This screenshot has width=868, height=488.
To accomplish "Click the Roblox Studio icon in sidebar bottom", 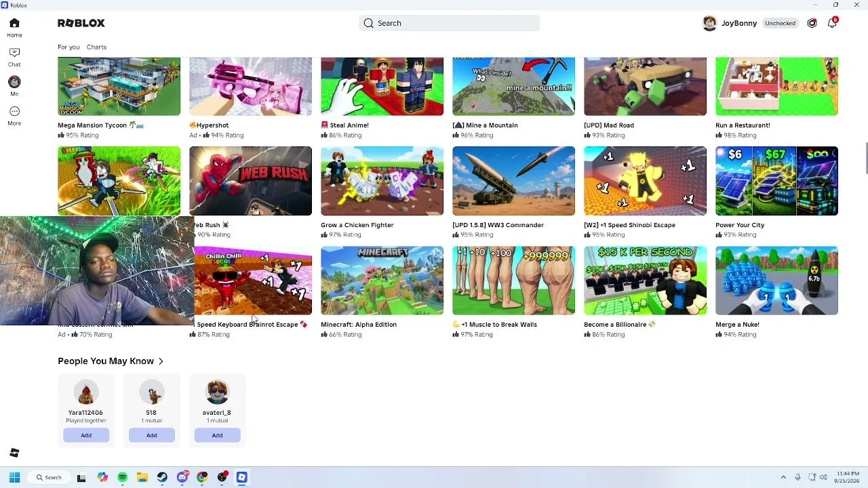I will pyautogui.click(x=14, y=453).
